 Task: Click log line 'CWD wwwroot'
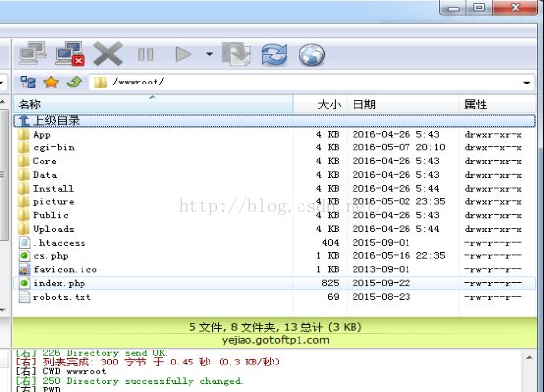[75, 371]
